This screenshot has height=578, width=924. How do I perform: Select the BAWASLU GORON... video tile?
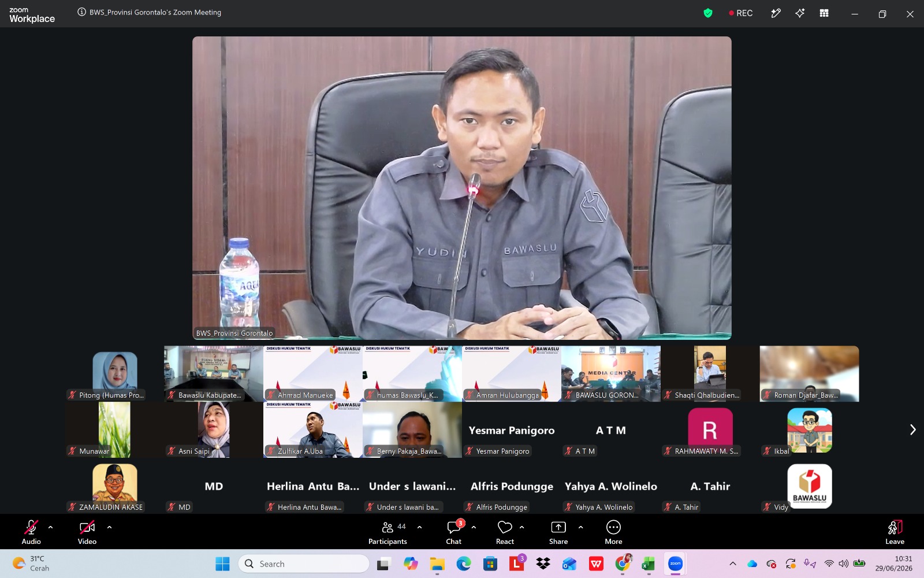tap(611, 373)
